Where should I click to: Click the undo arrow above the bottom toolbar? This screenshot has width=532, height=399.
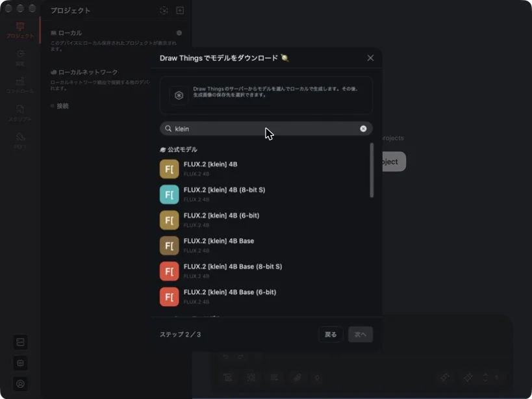tap(225, 357)
